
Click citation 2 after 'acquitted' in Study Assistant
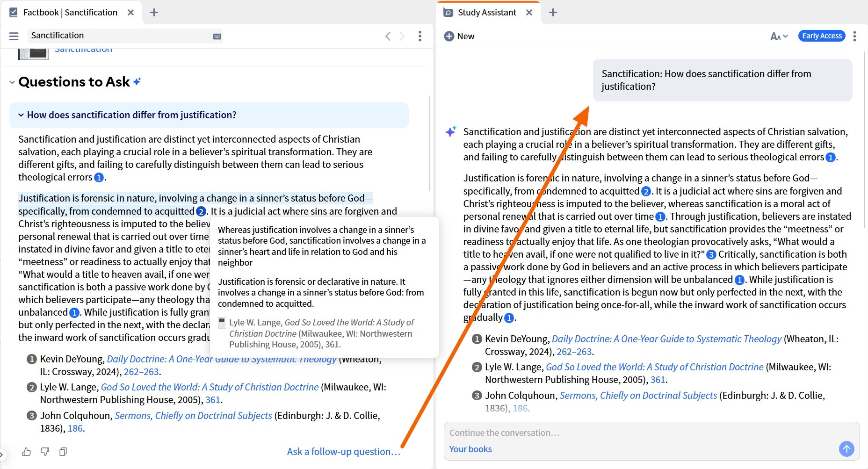pyautogui.click(x=646, y=191)
